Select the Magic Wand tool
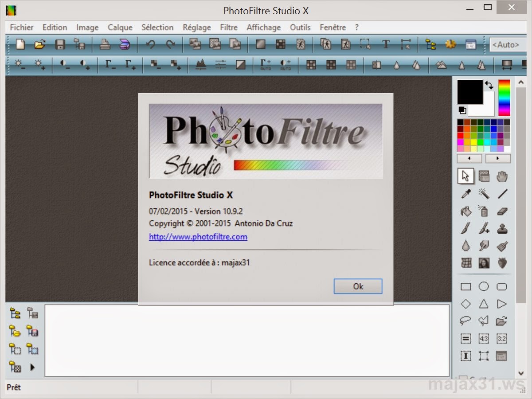The width and height of the screenshot is (532, 399). 484,194
